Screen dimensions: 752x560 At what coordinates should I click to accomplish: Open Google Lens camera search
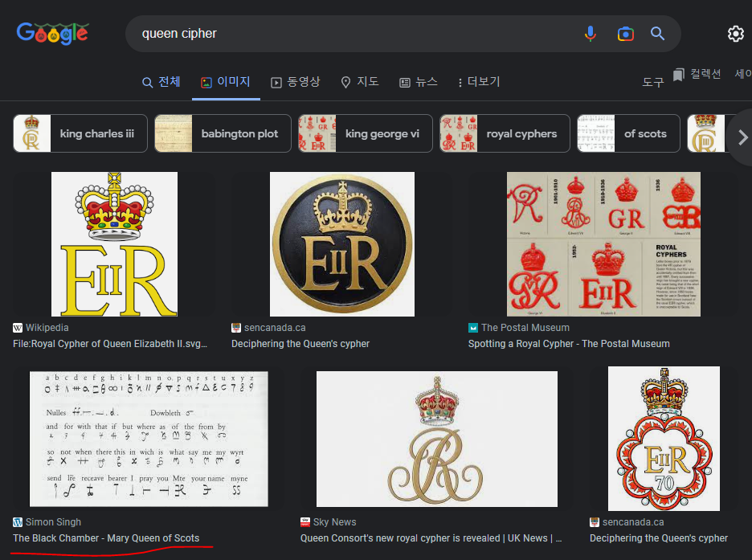[x=625, y=34]
